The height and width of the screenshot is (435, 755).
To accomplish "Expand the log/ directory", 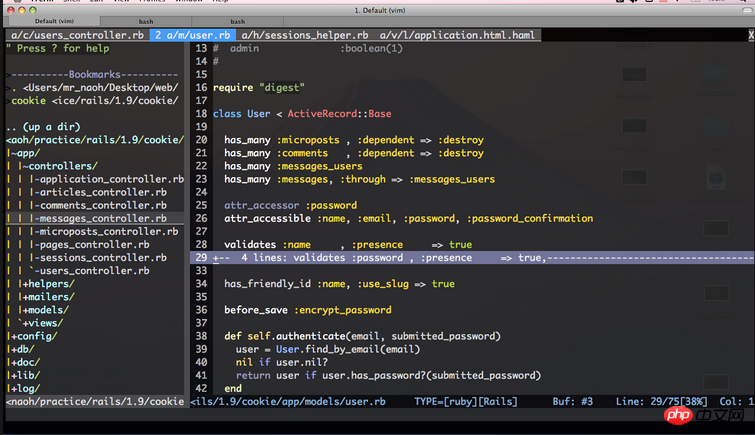I will coord(23,388).
